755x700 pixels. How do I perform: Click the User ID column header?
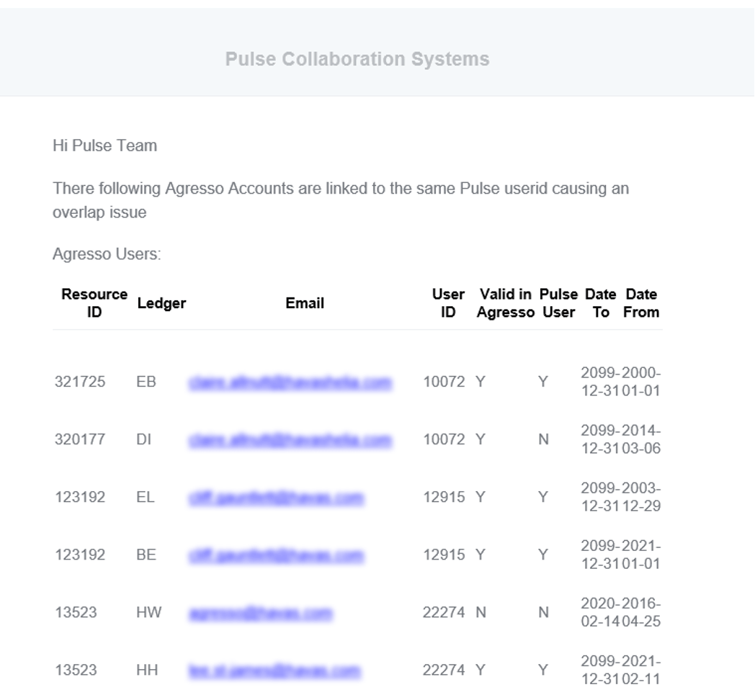pyautogui.click(x=448, y=303)
